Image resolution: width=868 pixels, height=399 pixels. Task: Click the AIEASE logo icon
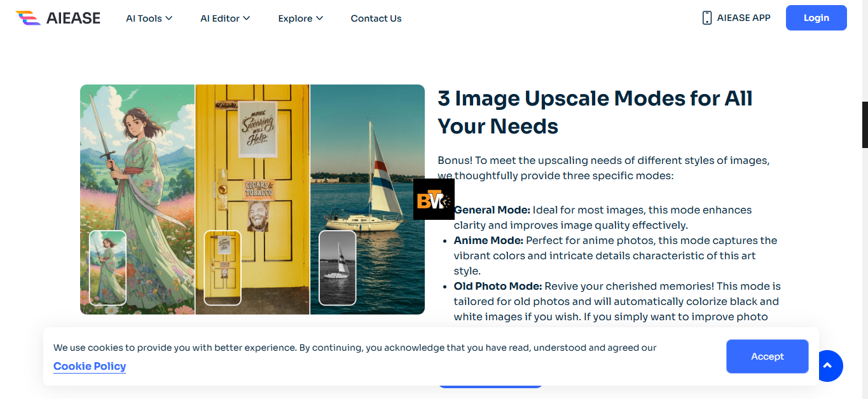pyautogui.click(x=28, y=18)
